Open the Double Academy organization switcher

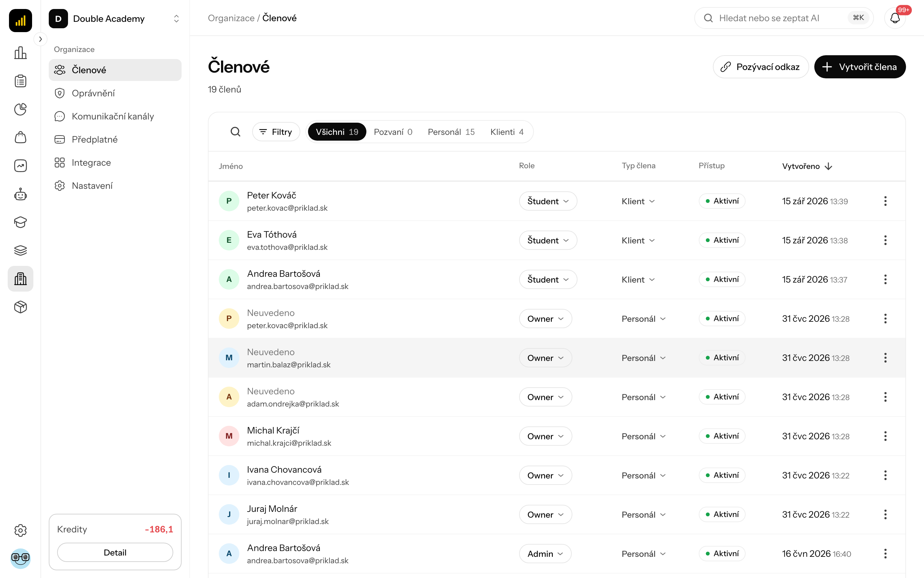(115, 19)
